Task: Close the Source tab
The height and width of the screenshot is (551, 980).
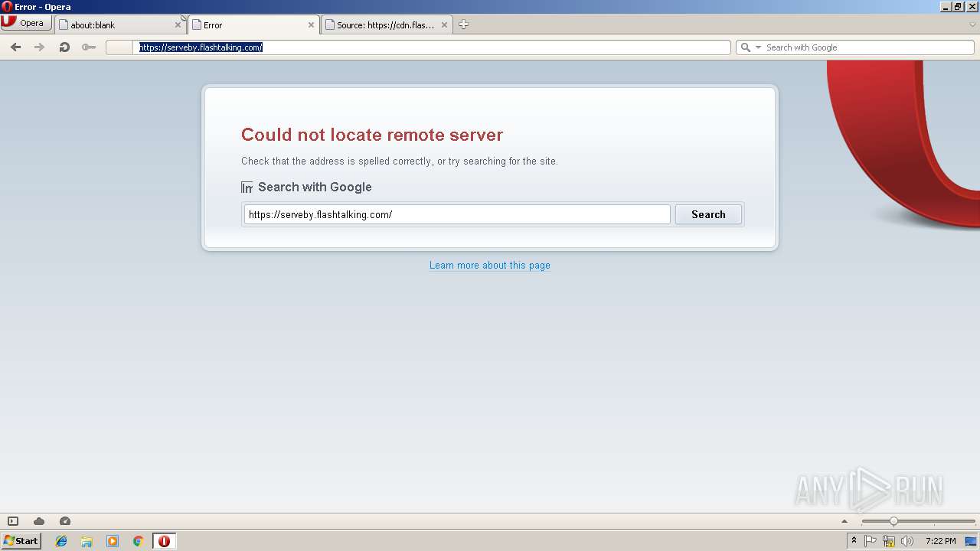Action: pos(444,24)
